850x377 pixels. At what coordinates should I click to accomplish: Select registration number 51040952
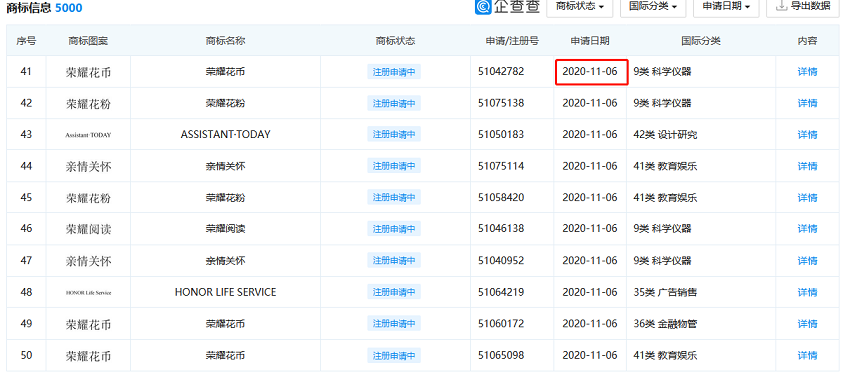pyautogui.click(x=501, y=260)
